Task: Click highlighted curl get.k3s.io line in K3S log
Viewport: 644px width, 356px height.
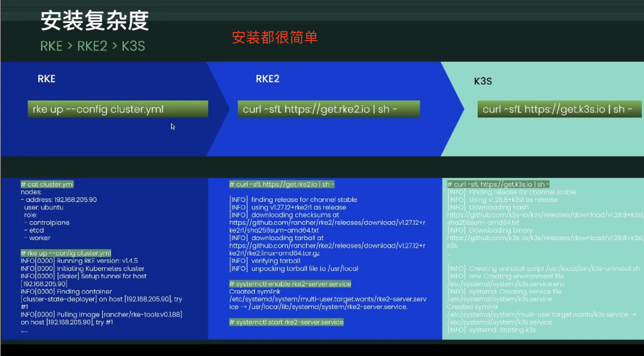Action: point(498,184)
